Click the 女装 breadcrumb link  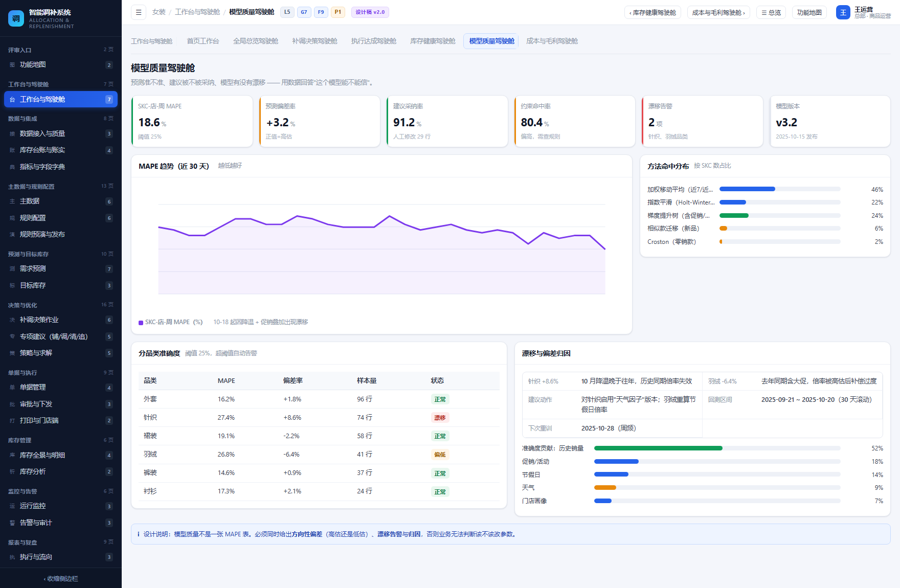(159, 12)
